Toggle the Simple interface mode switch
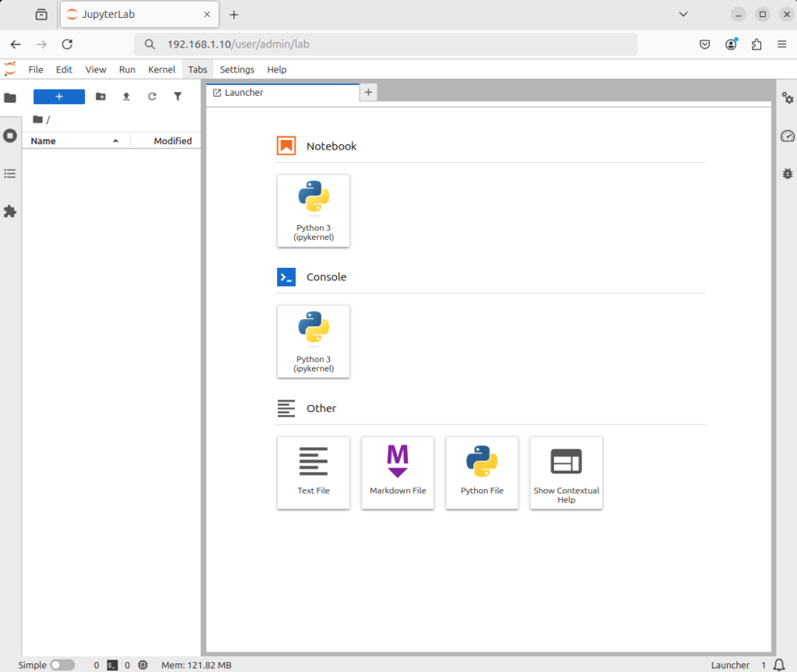The height and width of the screenshot is (672, 797). pyautogui.click(x=62, y=665)
